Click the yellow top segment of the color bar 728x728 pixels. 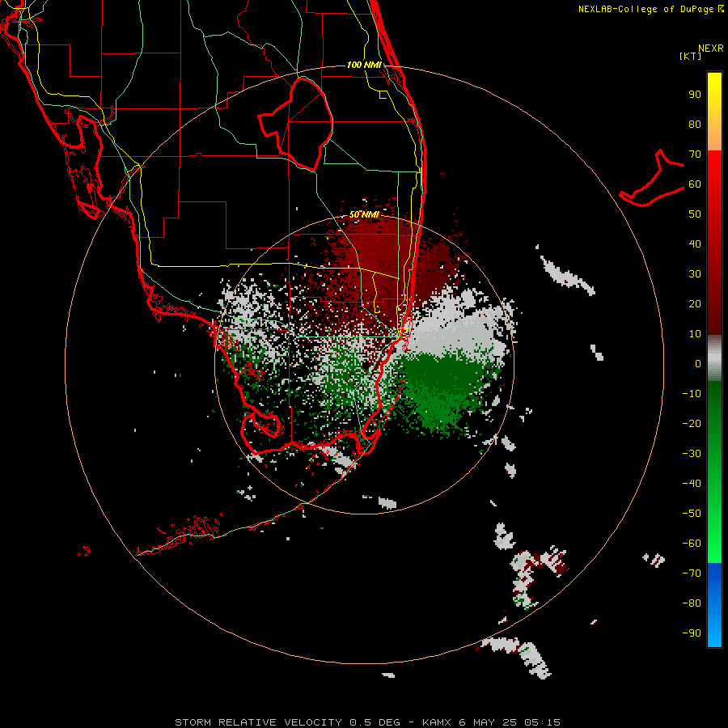tap(714, 111)
